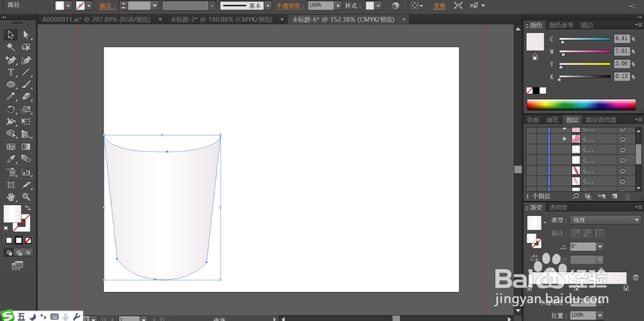The height and width of the screenshot is (321, 644).
Task: Select the Selection (black arrow) tool
Action: click(x=11, y=35)
